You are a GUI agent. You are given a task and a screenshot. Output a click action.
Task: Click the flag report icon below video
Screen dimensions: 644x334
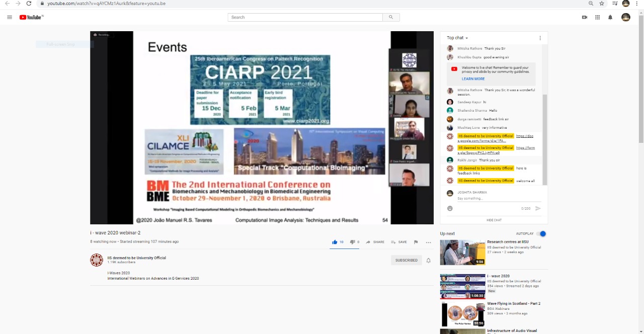[416, 242]
